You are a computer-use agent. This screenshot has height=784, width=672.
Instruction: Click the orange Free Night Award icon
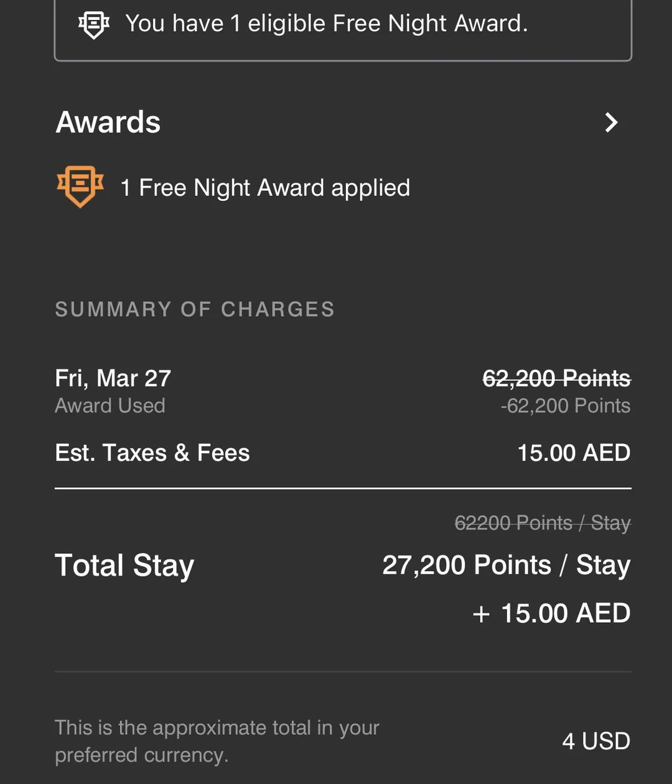click(x=80, y=186)
